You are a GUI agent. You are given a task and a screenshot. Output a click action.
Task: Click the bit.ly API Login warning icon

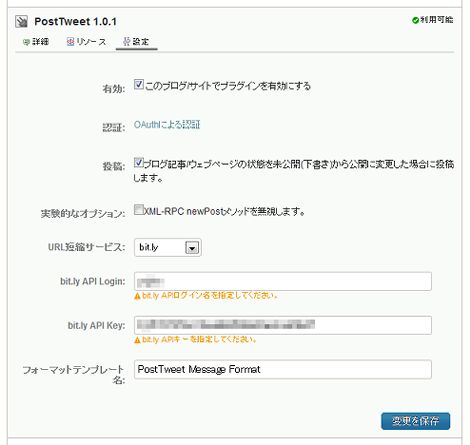coord(137,296)
